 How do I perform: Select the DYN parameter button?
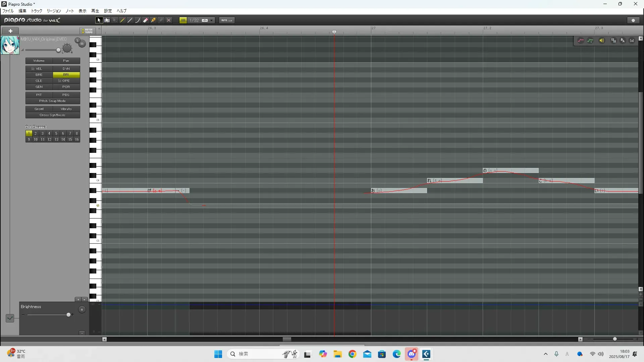pyautogui.click(x=66, y=69)
